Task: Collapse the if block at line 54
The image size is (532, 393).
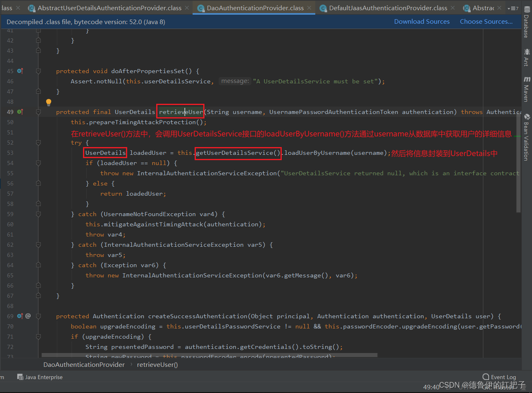Action: pyautogui.click(x=38, y=163)
